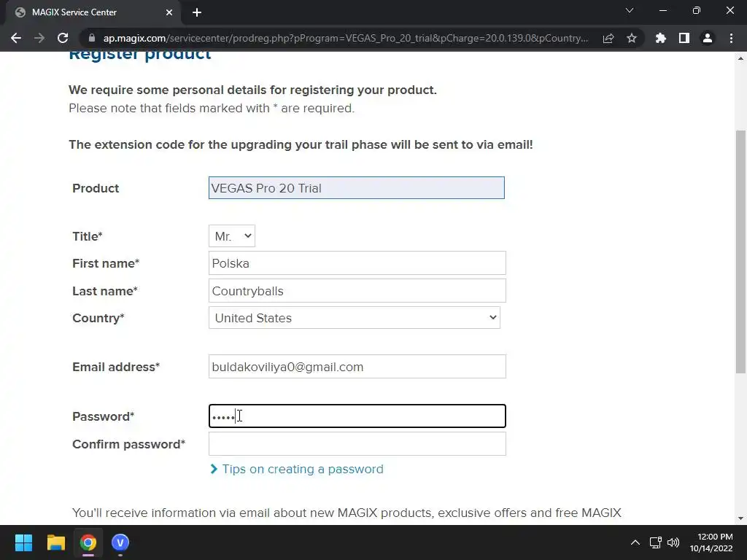747x560 pixels.
Task: Show hidden system tray icons
Action: 635,542
